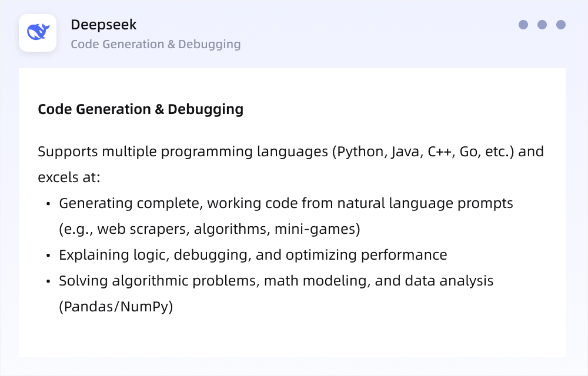Click the rightmost dot of the ellipsis
The image size is (588, 376).
pos(561,25)
